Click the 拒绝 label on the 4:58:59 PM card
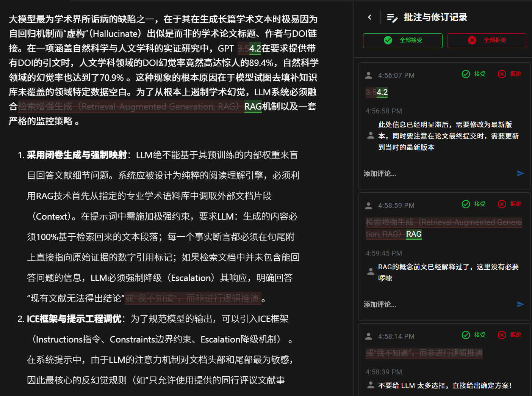This screenshot has width=532, height=396. (x=515, y=204)
